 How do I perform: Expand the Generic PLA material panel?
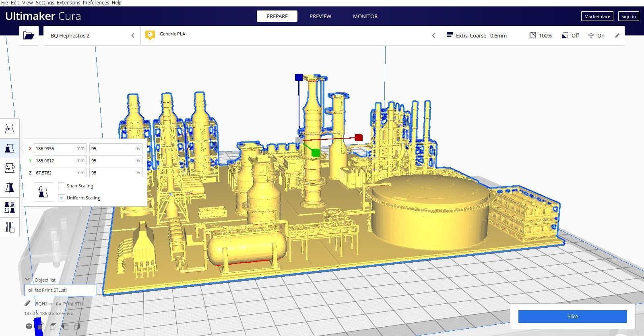coord(291,35)
